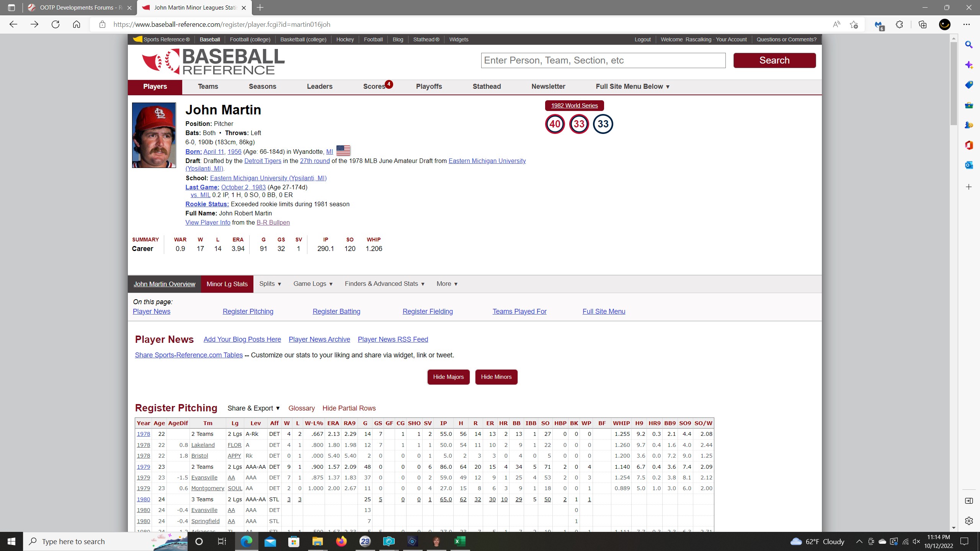Viewport: 980px width, 551px height.
Task: Click the browser refresh icon
Action: [x=56, y=24]
